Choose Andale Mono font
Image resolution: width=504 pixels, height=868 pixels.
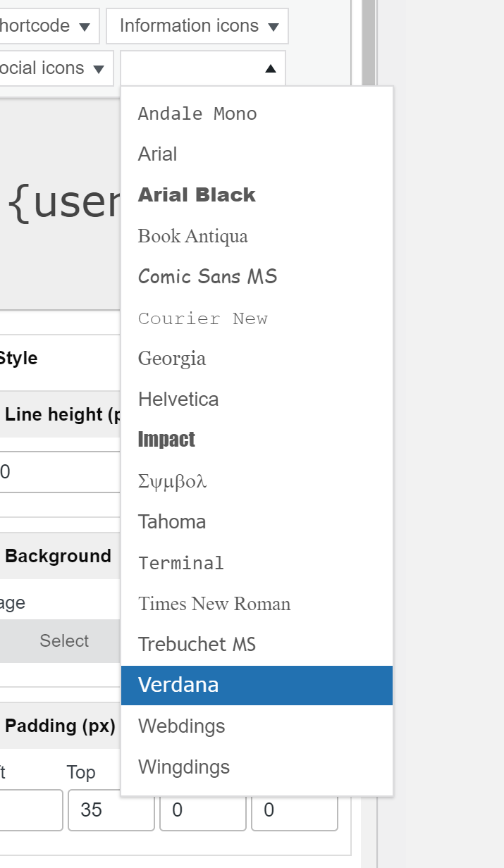(x=257, y=113)
